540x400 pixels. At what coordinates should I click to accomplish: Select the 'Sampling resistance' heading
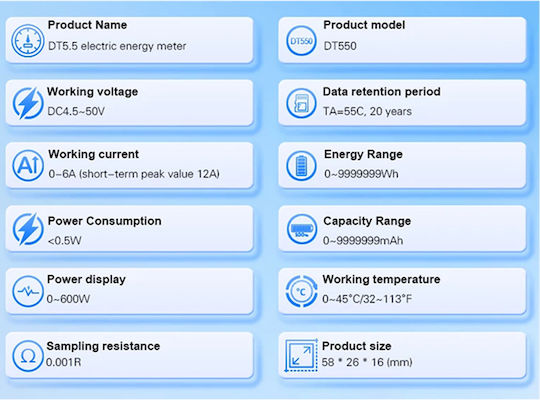pos(103,346)
